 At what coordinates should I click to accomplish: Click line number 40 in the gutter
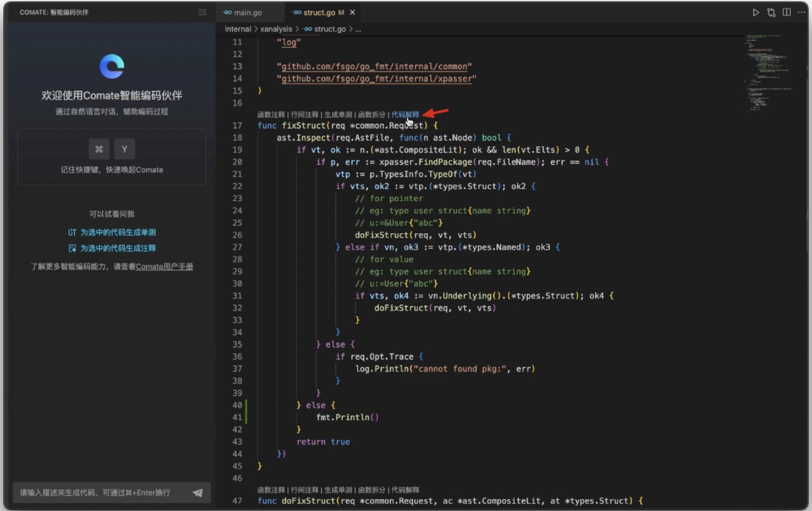point(237,405)
